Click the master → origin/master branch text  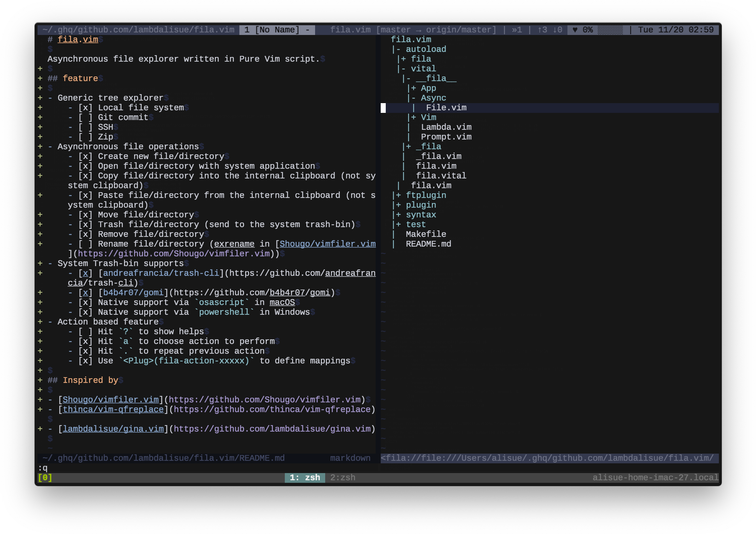436,30
